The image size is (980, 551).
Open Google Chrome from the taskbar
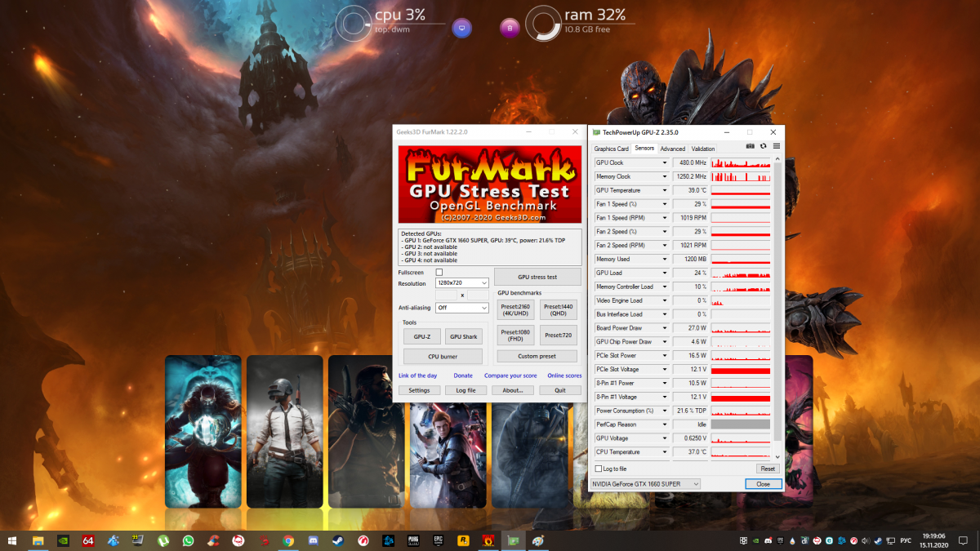pos(288,540)
